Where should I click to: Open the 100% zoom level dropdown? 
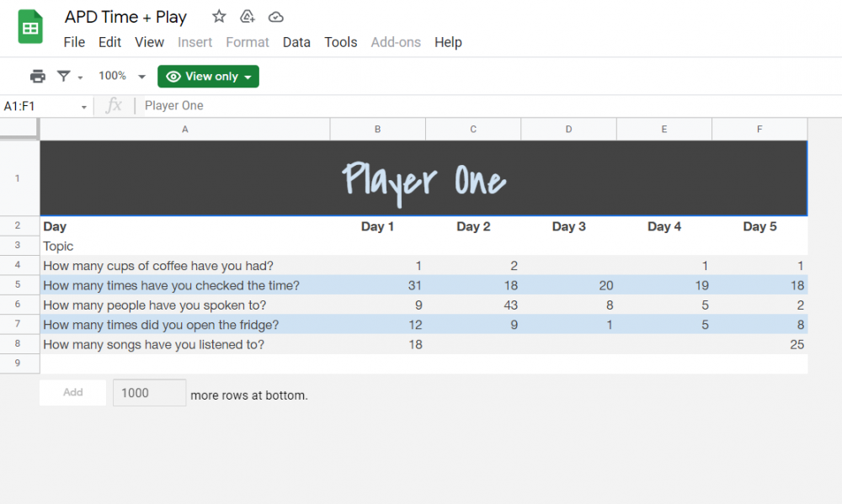point(122,77)
